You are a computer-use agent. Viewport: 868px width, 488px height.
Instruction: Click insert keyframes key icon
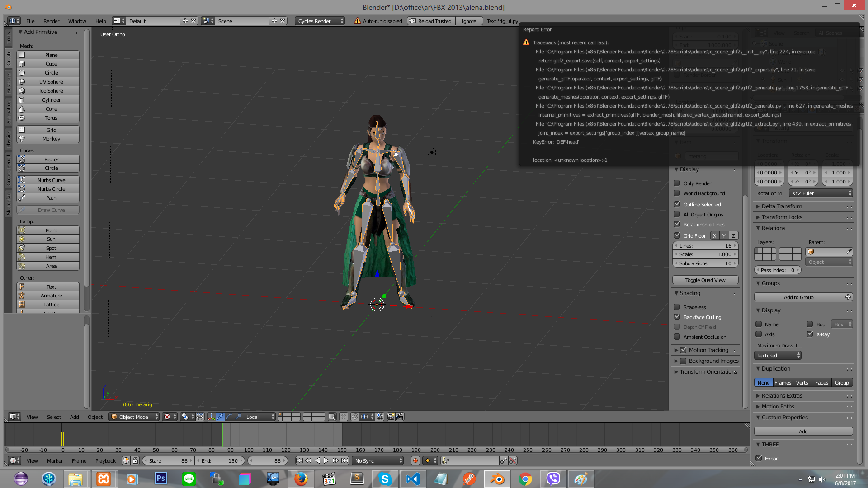(504, 460)
